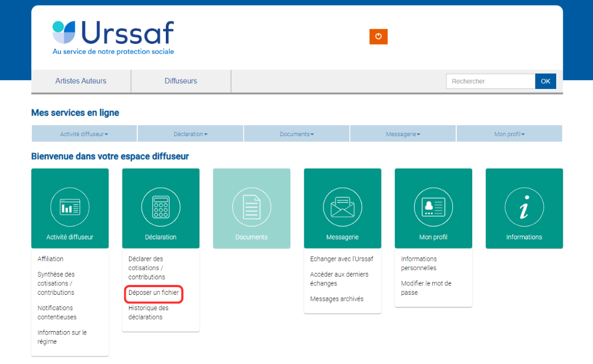Image resolution: width=593 pixels, height=364 pixels.
Task: Open Information sur le régime link
Action: click(62, 337)
